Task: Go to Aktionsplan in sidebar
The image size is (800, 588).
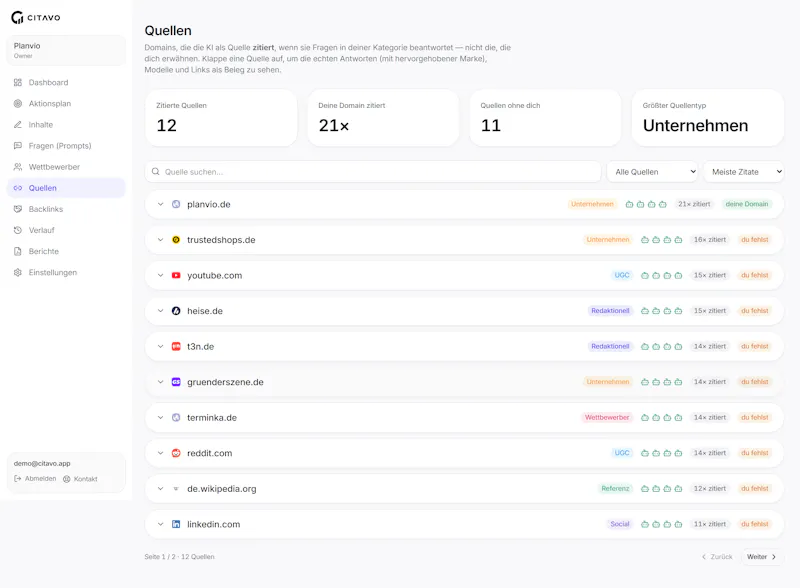Action: point(66,104)
